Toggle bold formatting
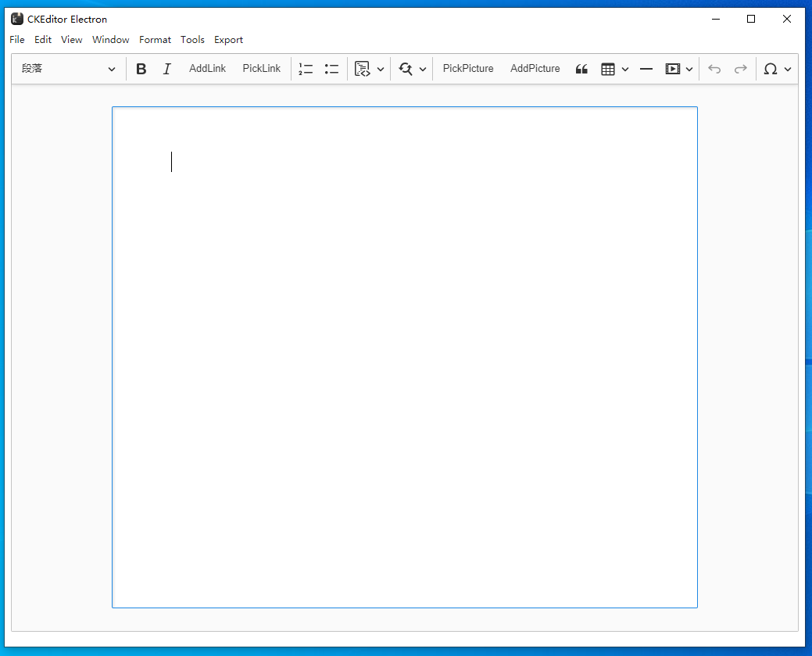 click(x=141, y=69)
